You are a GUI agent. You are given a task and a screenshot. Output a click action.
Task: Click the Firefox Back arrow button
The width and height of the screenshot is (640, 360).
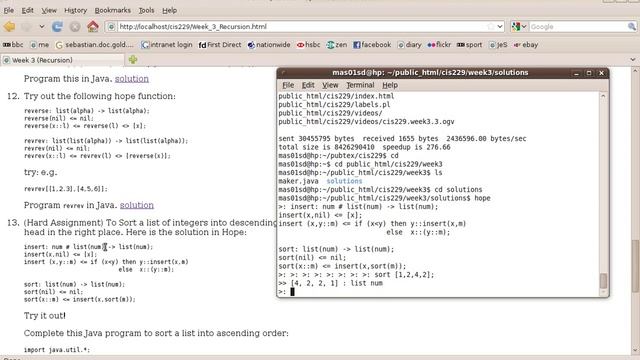pos(9,27)
